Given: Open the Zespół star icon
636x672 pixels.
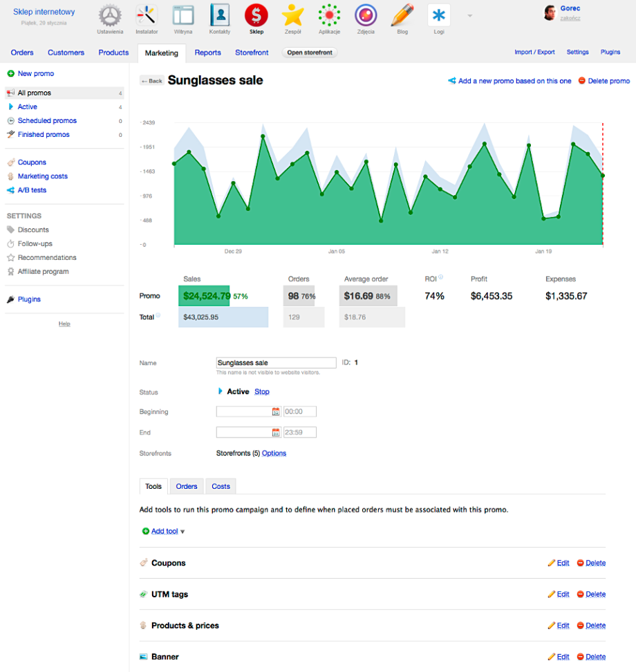Looking at the screenshot, I should [293, 16].
